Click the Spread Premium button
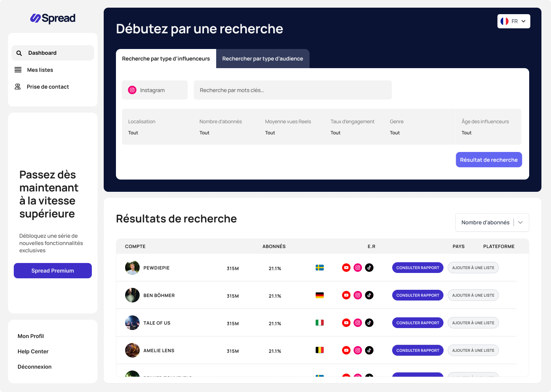 pyautogui.click(x=53, y=271)
